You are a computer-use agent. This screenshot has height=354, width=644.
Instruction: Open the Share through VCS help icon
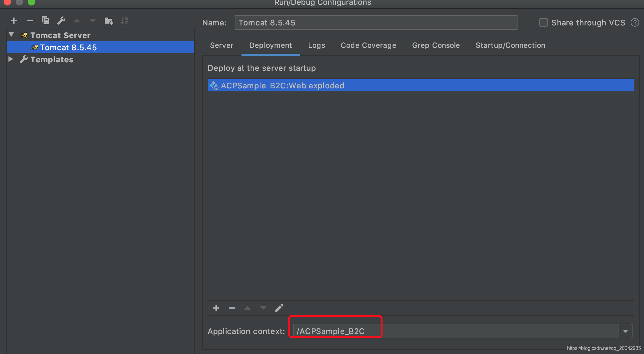pyautogui.click(x=635, y=23)
